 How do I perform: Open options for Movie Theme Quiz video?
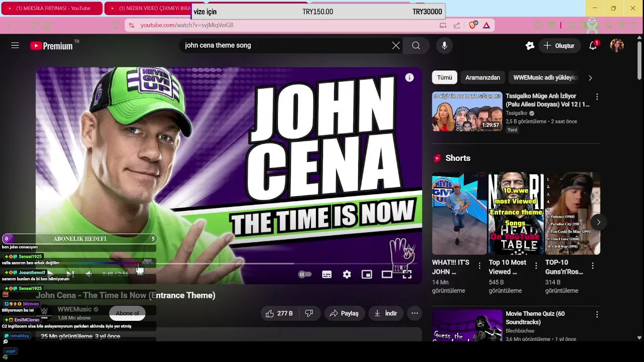tap(597, 314)
